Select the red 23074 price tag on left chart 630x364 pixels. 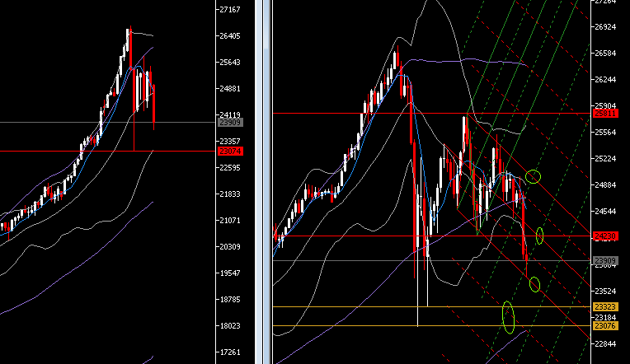pos(230,152)
